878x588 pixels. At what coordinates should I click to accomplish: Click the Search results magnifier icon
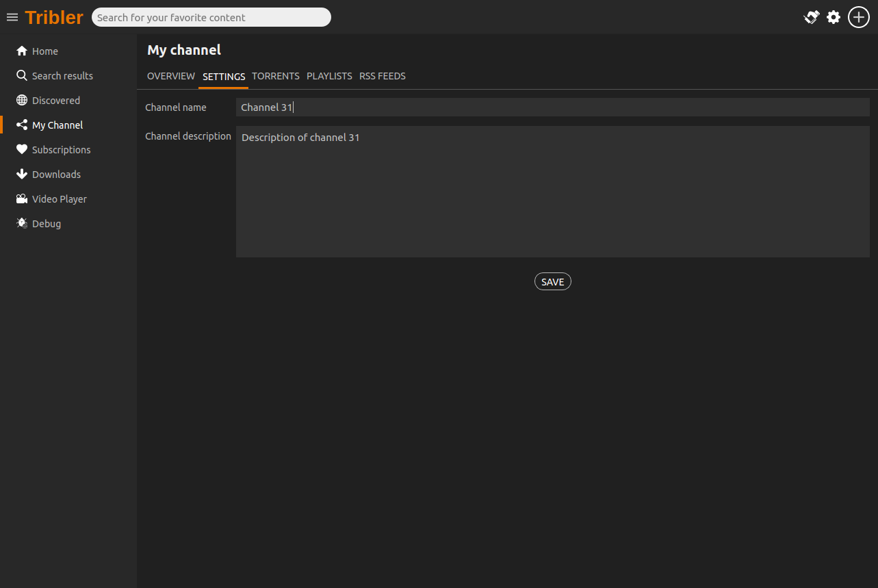[22, 76]
